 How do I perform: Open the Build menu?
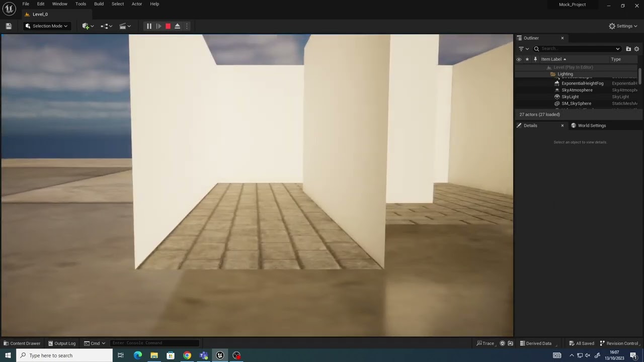(x=99, y=4)
